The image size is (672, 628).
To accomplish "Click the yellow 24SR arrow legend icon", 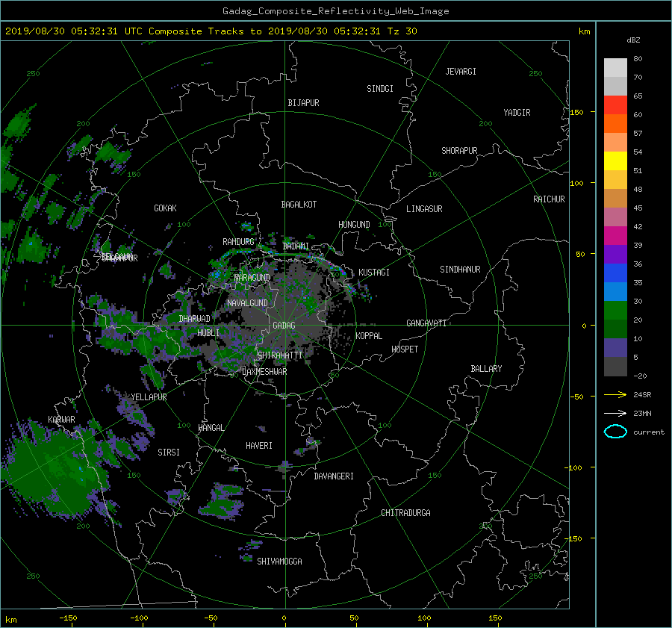I will point(615,394).
